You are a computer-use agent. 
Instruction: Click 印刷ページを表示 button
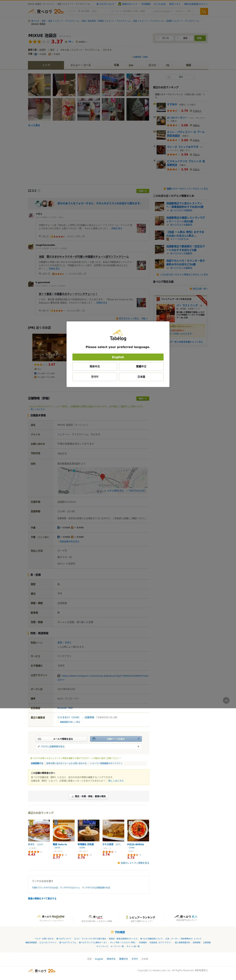116,739
